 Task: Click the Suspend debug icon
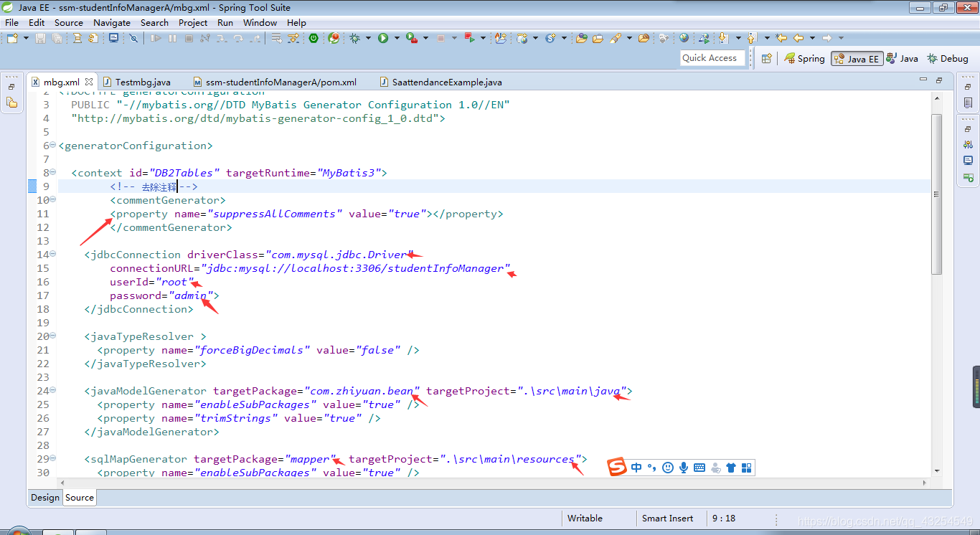[172, 38]
